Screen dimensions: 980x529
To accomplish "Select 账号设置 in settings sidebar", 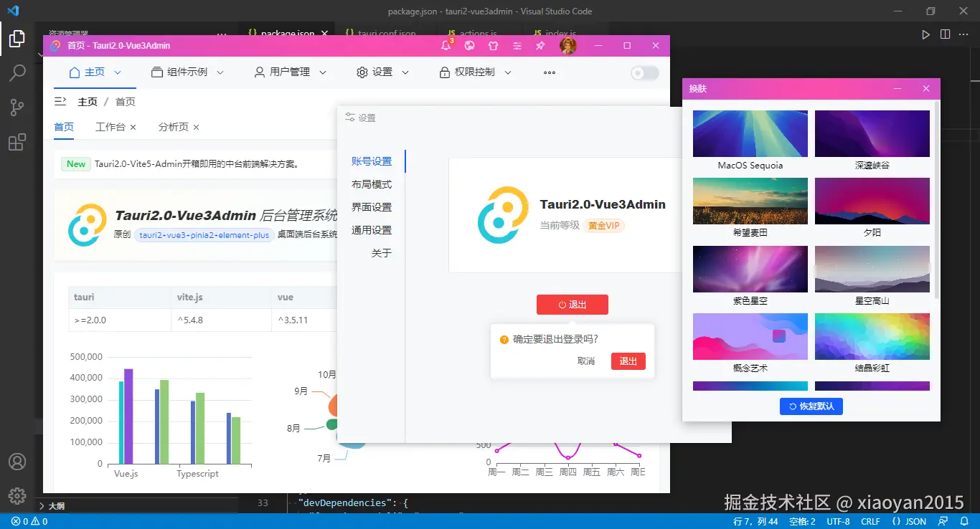I will coord(372,161).
